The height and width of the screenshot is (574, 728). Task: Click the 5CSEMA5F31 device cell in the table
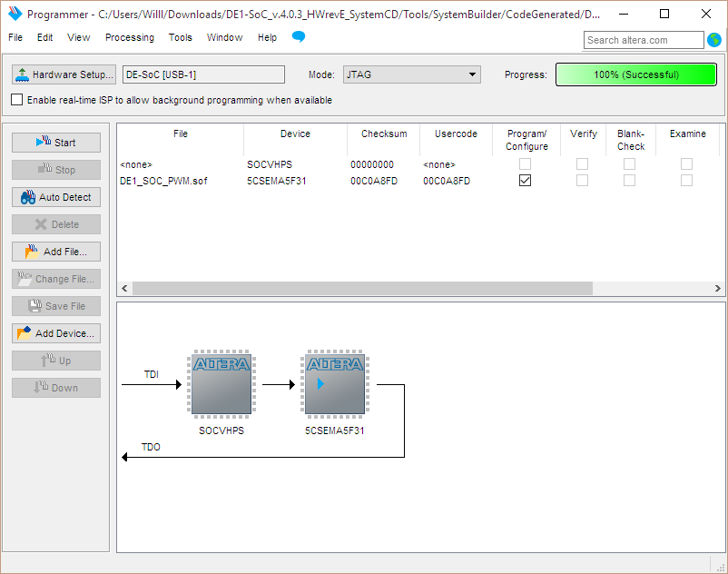point(277,181)
